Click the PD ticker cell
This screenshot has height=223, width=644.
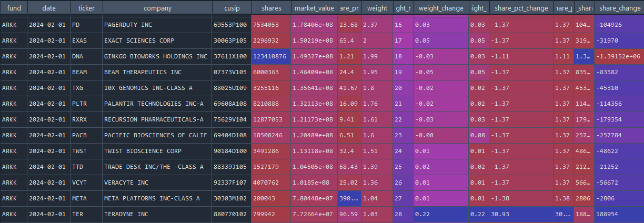pyautogui.click(x=86, y=25)
